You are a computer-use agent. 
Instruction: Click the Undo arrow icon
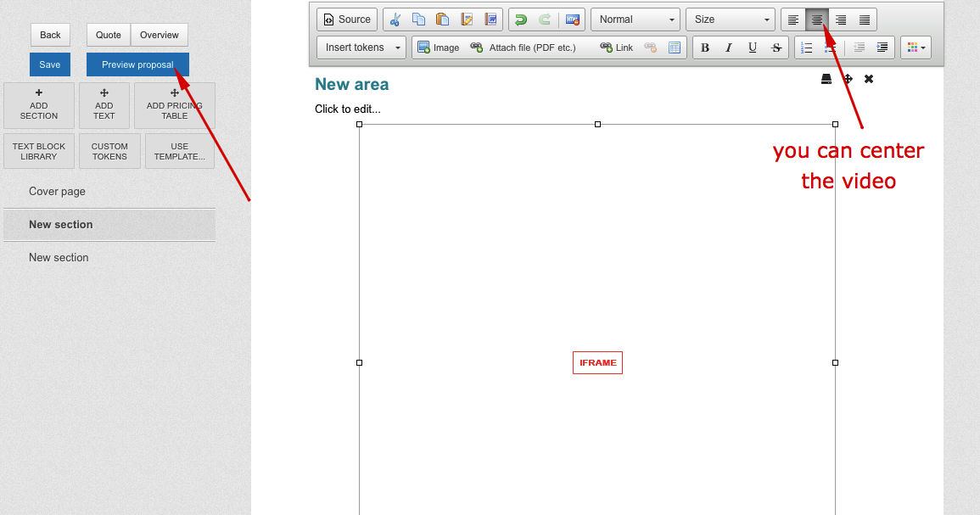521,20
